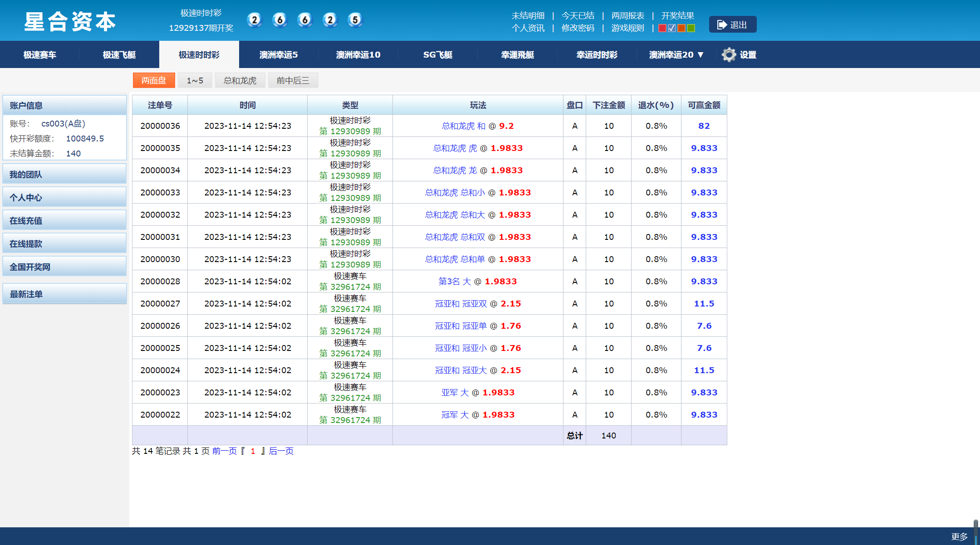Switch to the 幸運飛艇 tab
The image size is (980, 545).
(x=518, y=55)
